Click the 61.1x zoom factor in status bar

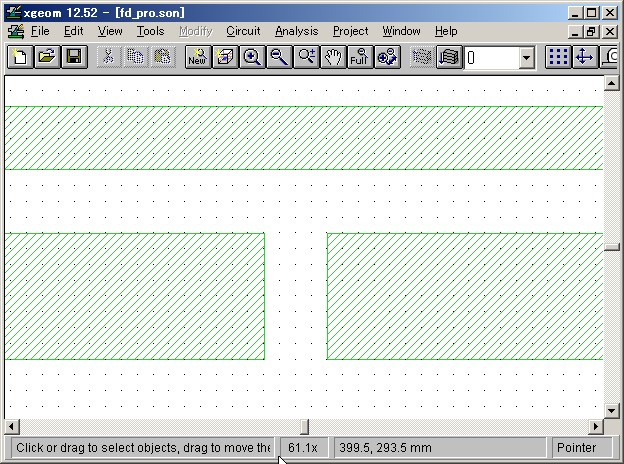(303, 448)
